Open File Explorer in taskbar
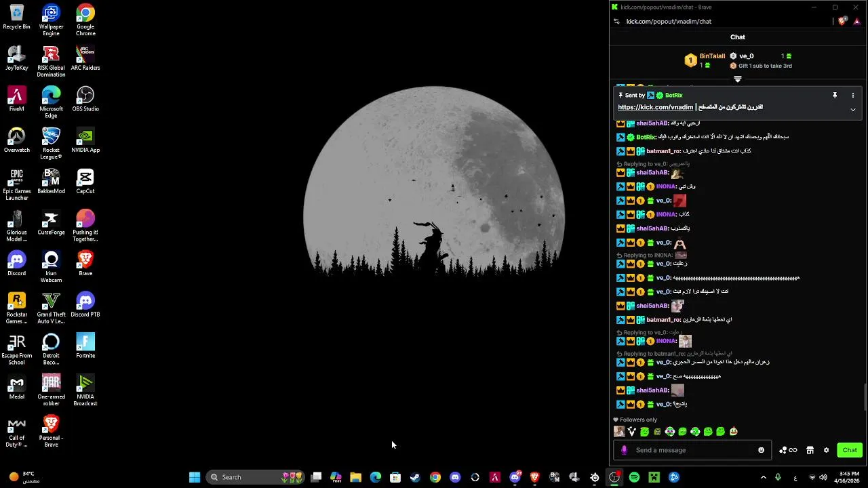The height and width of the screenshot is (488, 868). click(x=355, y=477)
